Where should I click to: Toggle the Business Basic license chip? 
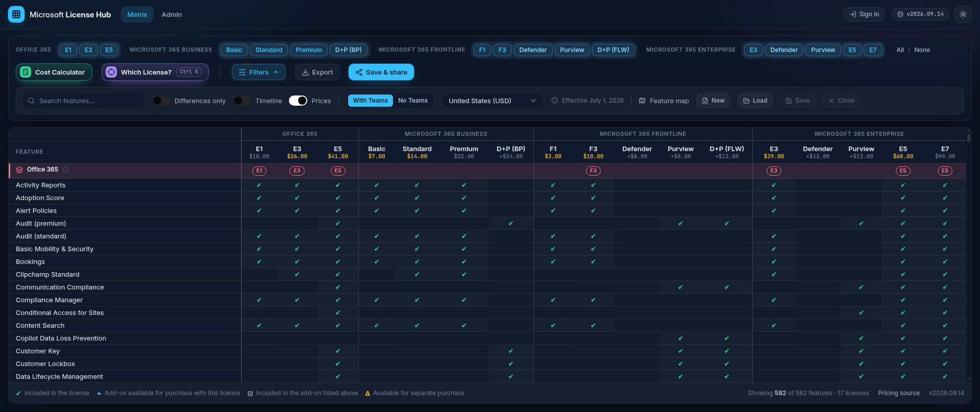pyautogui.click(x=234, y=50)
